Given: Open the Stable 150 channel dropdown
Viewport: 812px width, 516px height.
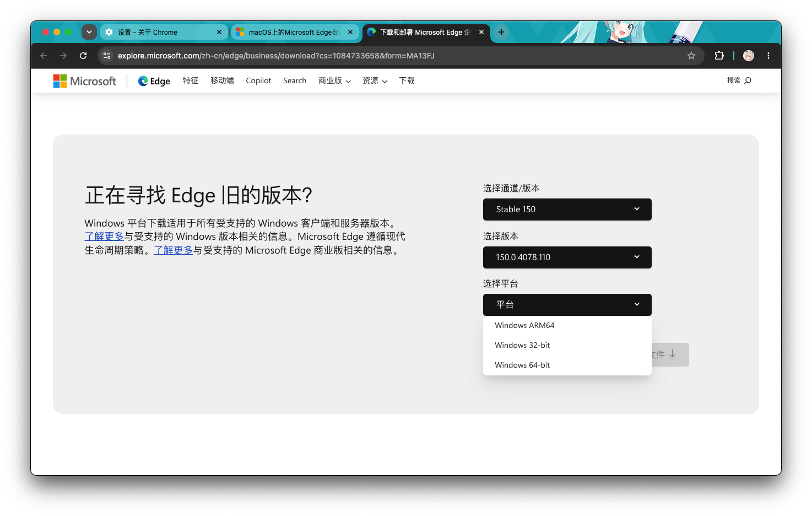Looking at the screenshot, I should point(567,209).
